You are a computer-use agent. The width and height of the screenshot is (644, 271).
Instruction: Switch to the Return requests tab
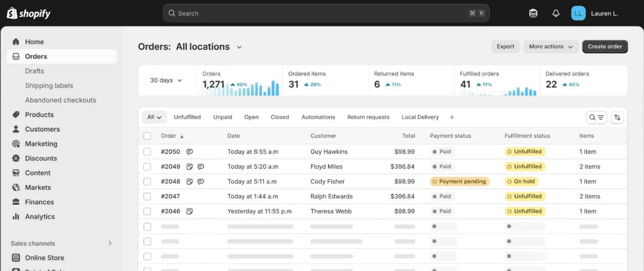click(x=368, y=118)
